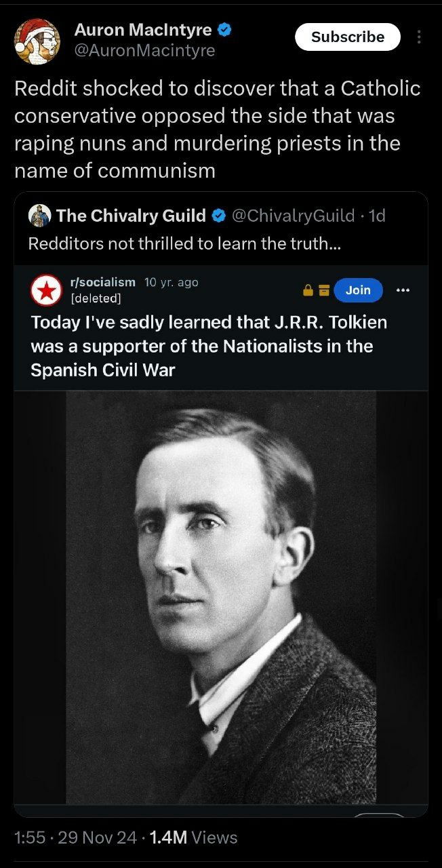This screenshot has height=868, width=442.
Task: Open Auron MacIntyre's profile avatar
Action: point(37,41)
